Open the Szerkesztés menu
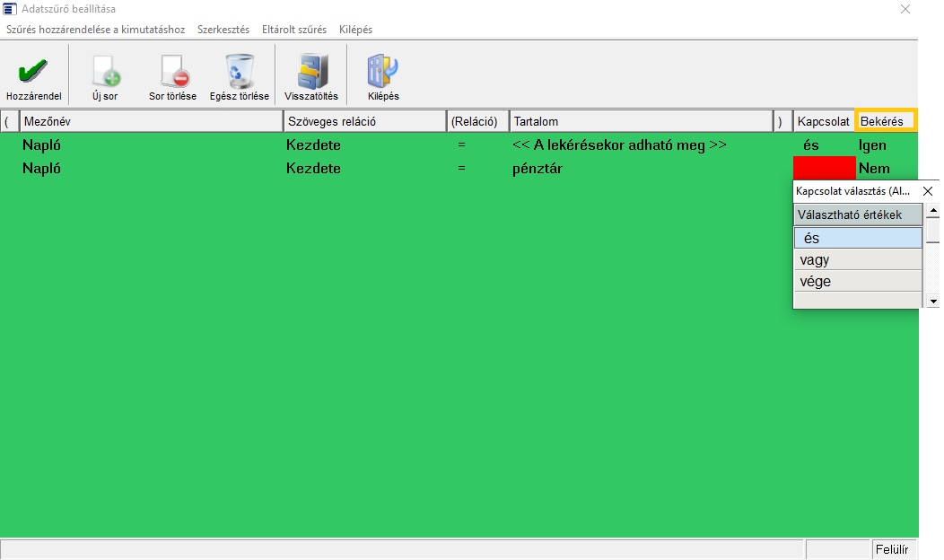 [223, 30]
